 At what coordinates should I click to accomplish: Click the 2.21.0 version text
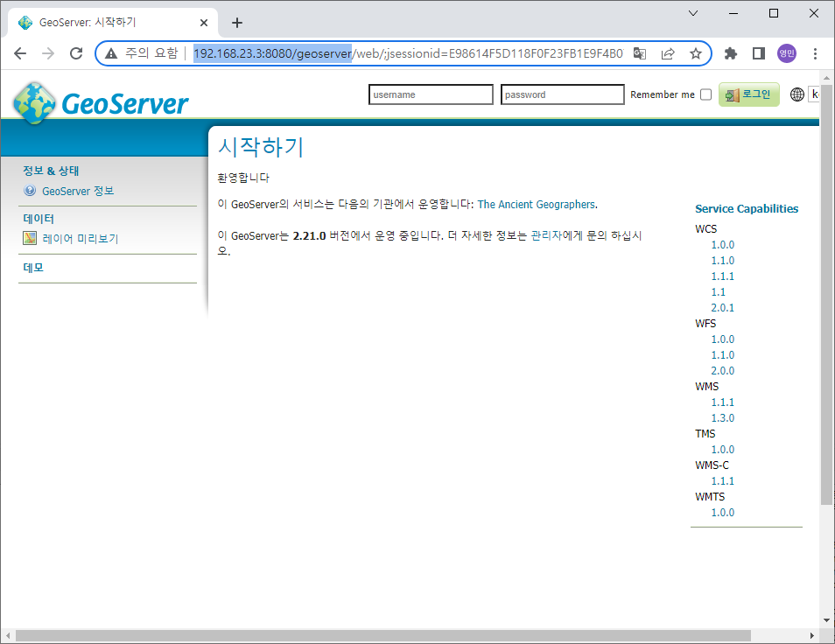[x=309, y=235]
